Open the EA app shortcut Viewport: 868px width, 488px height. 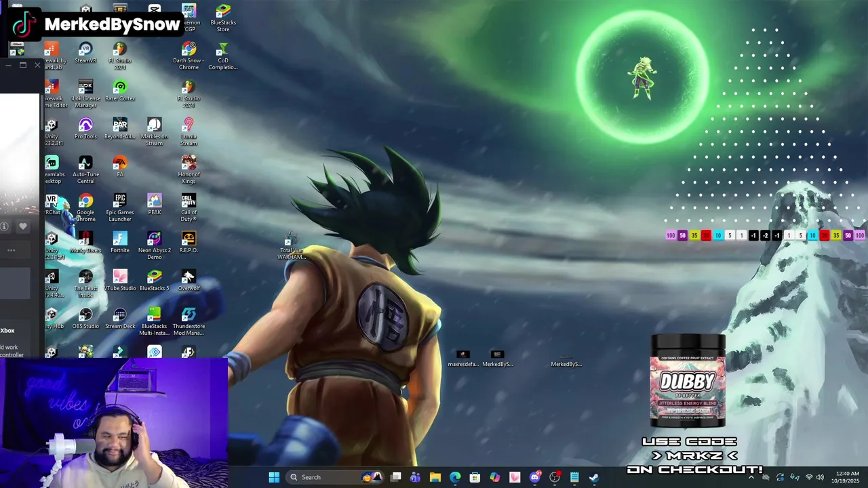click(120, 167)
